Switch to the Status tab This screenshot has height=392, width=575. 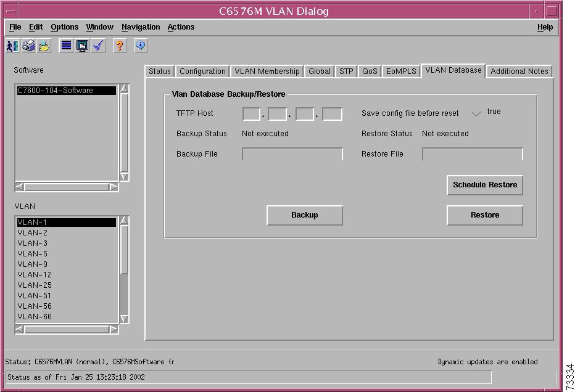click(x=160, y=71)
